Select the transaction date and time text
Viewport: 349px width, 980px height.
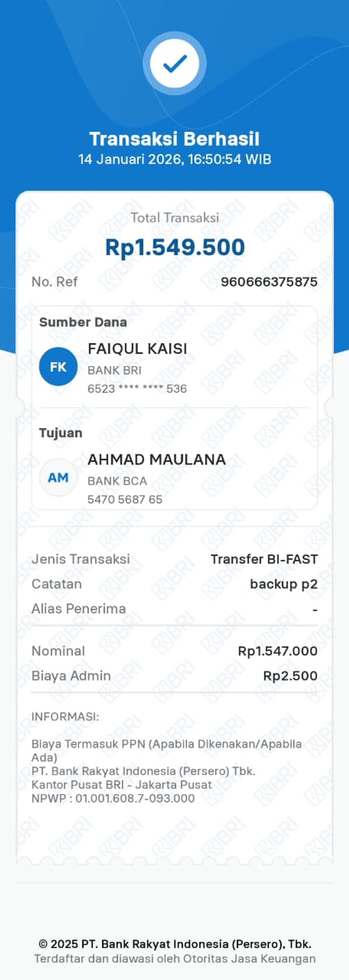(174, 159)
